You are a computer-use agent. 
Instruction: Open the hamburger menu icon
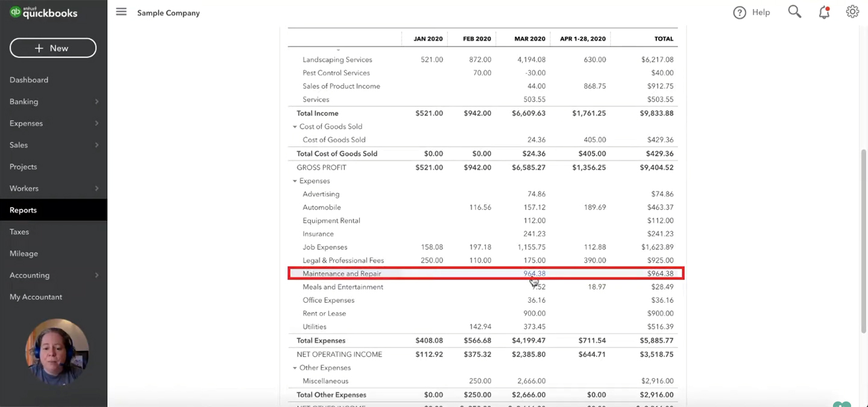(x=121, y=12)
